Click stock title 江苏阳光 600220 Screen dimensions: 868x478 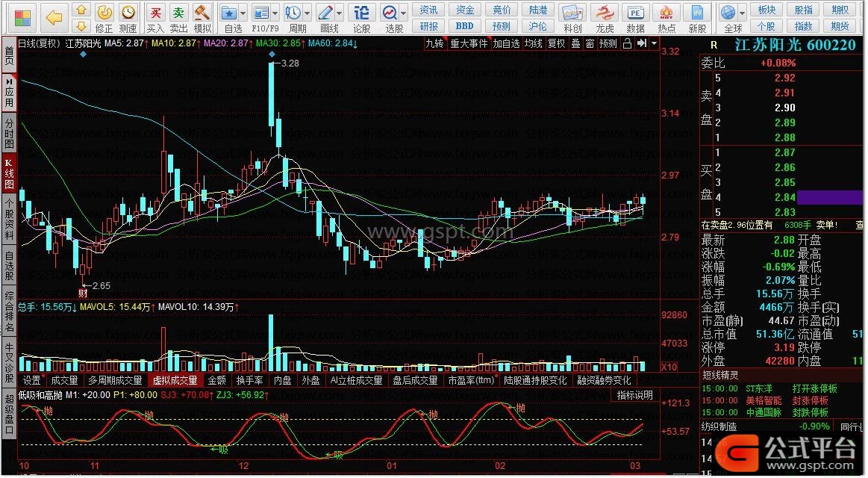(x=796, y=46)
